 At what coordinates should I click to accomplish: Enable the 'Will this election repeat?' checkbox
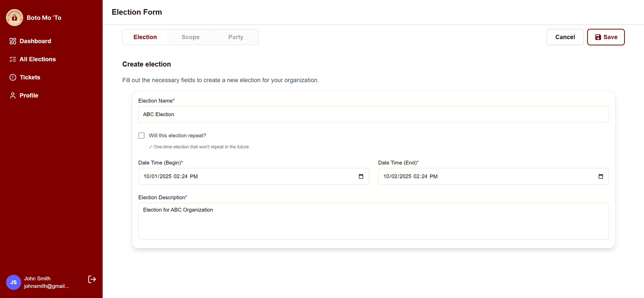coord(142,136)
